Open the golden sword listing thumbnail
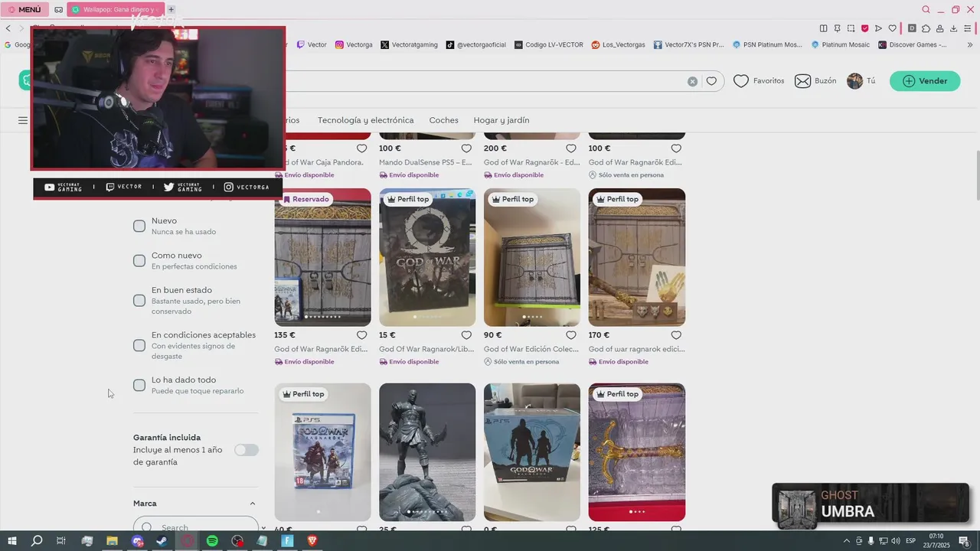 (637, 452)
